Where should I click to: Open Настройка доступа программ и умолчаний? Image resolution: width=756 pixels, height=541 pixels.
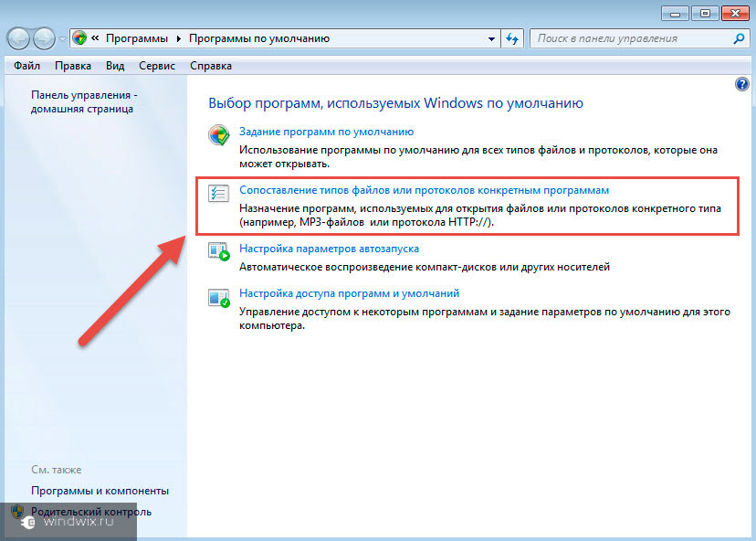click(x=349, y=293)
